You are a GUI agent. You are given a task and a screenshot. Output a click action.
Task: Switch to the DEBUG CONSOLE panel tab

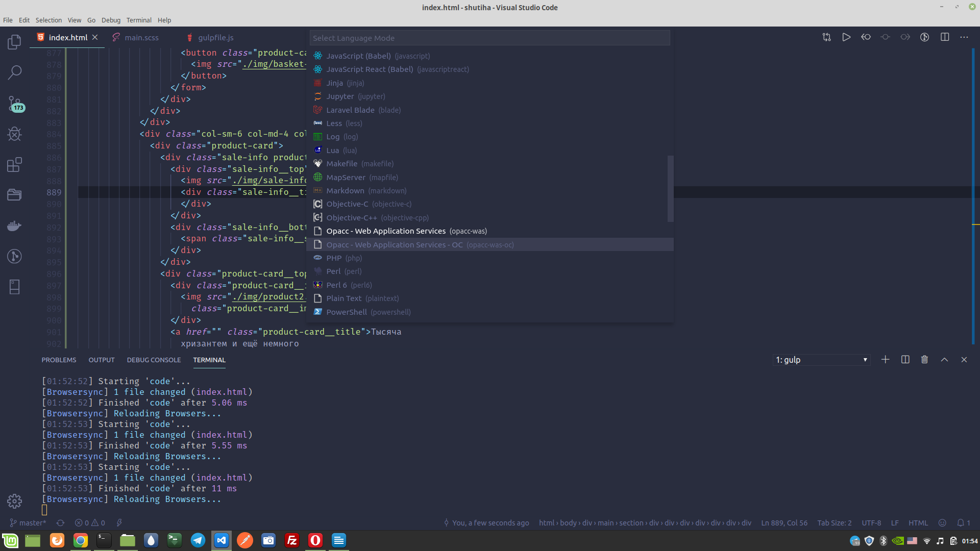pos(154,360)
